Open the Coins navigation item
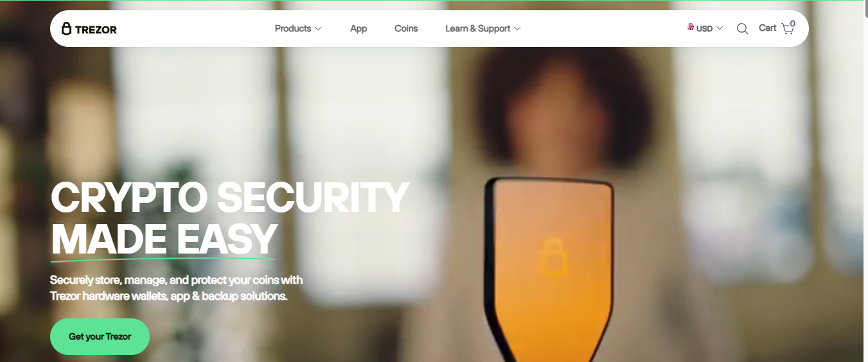This screenshot has height=362, width=868. (x=406, y=29)
